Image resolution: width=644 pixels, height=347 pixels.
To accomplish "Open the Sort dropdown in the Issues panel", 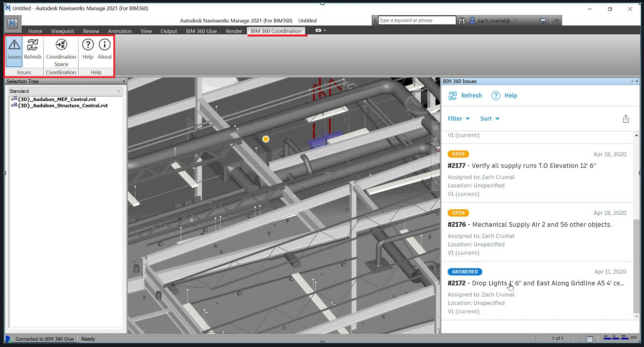I will [489, 119].
